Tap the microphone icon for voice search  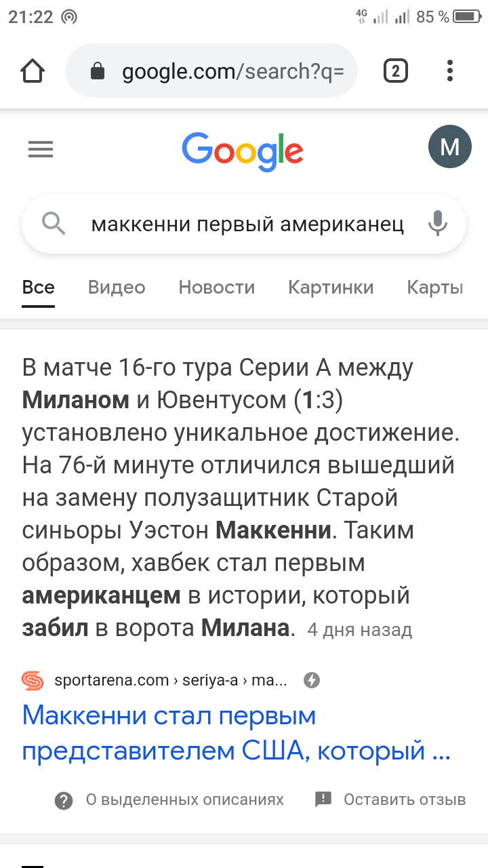[437, 224]
